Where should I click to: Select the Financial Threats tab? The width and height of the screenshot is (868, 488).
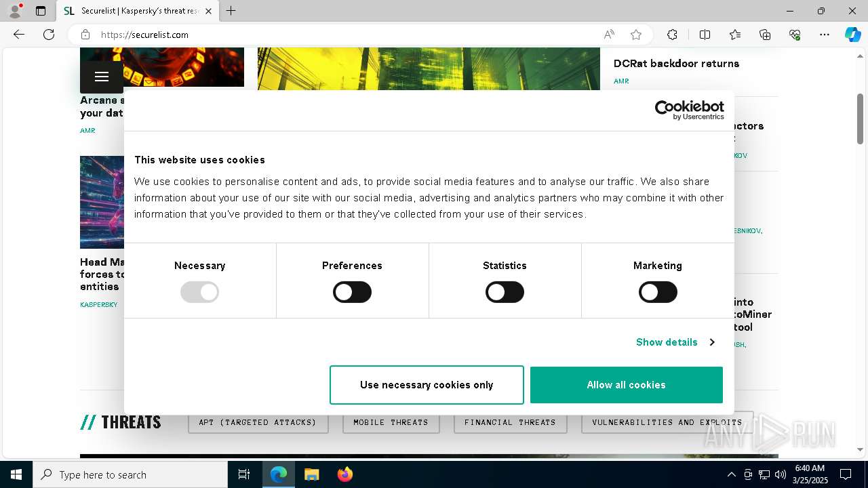510,422
